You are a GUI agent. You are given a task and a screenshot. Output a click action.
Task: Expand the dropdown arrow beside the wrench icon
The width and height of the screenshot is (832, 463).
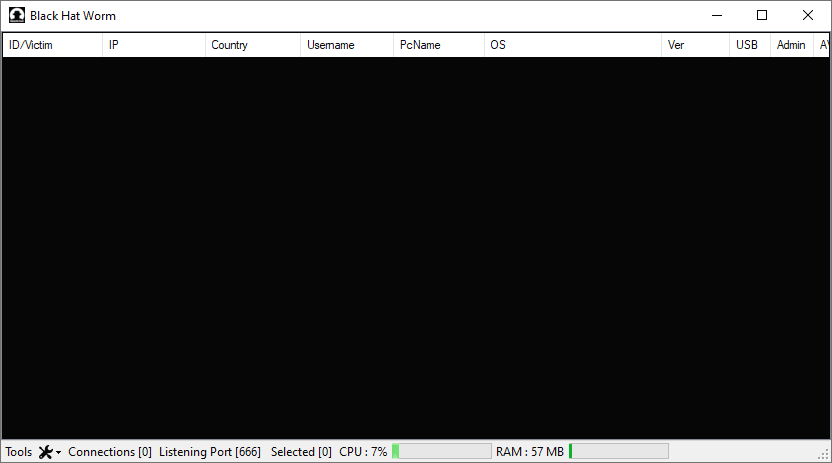58,453
